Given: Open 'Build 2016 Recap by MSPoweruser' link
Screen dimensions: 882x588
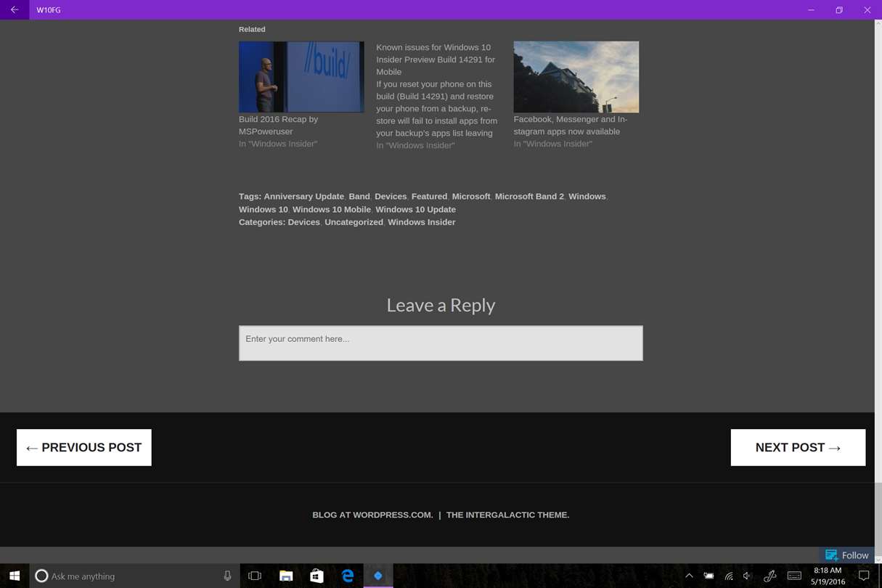Looking at the screenshot, I should point(279,126).
